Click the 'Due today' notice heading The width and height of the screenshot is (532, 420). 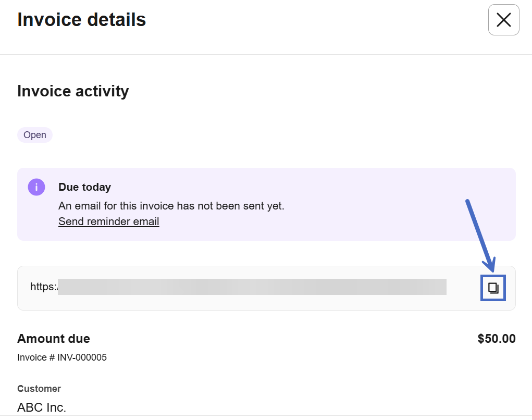(x=84, y=187)
